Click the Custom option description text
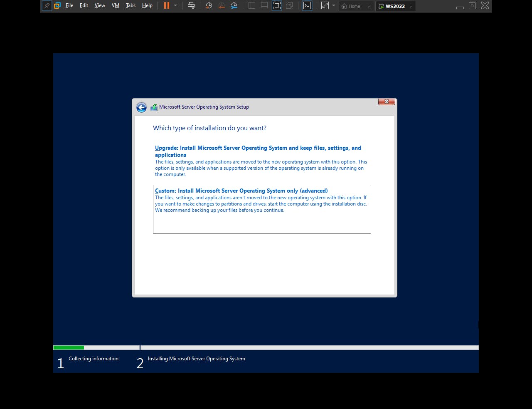532x409 pixels. pos(261,204)
